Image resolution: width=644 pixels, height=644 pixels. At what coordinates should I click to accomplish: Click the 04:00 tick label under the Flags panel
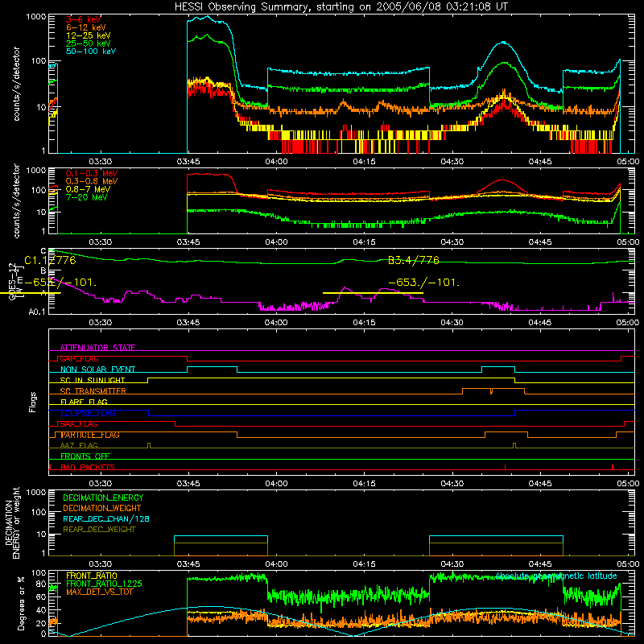[276, 484]
